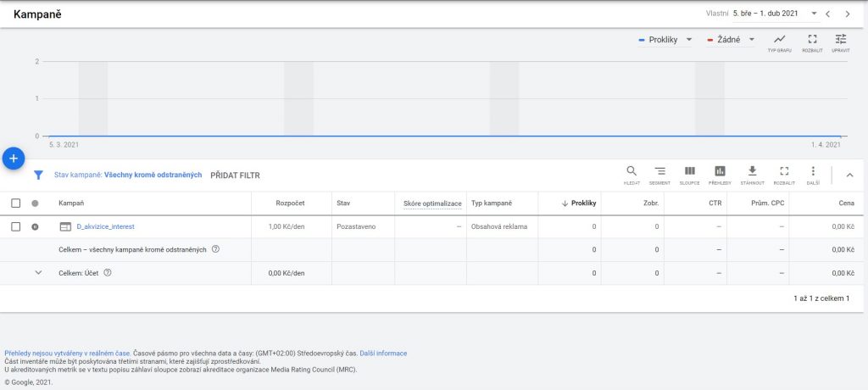Screen dimensions: 868x390
Task: Click the Upravit chart adjust icon
Action: pyautogui.click(x=840, y=42)
